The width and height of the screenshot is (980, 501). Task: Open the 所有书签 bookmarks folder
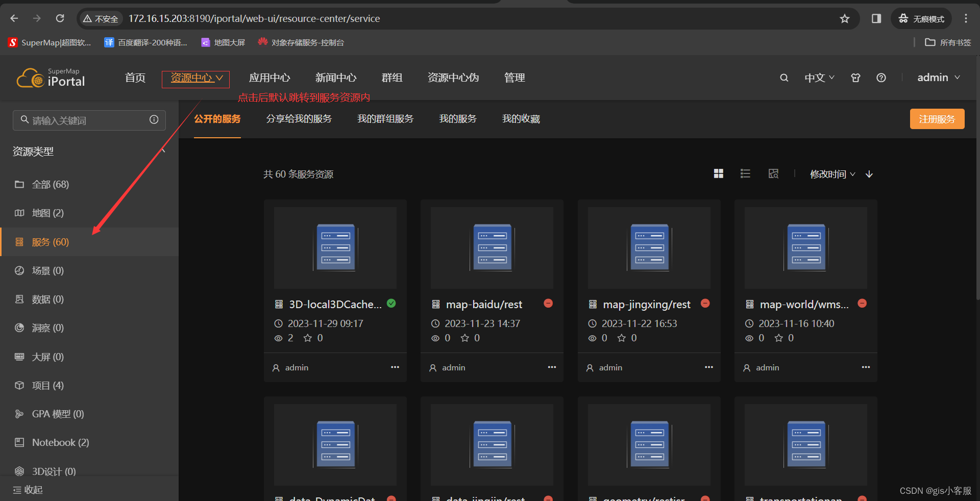948,42
